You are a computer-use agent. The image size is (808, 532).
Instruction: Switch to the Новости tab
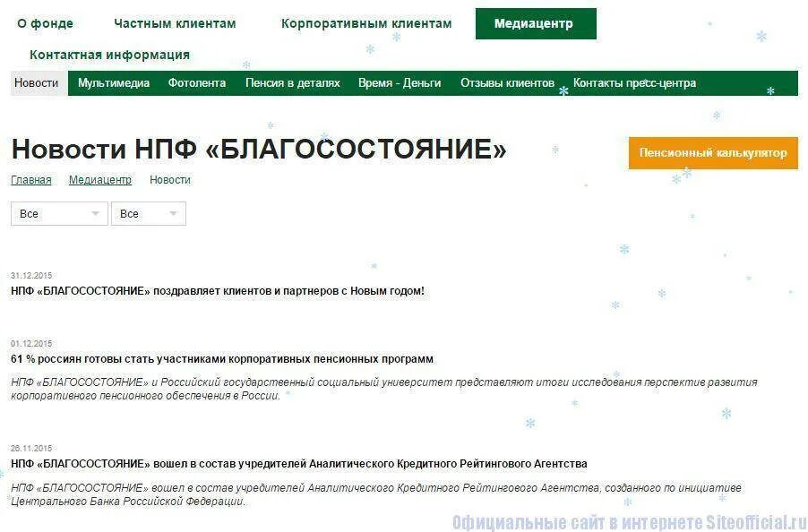tap(36, 82)
